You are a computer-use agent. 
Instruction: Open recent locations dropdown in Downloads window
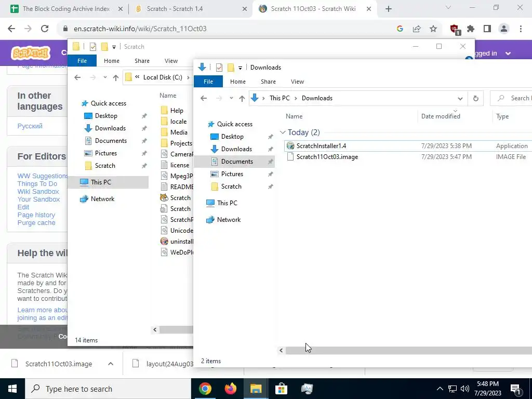pyautogui.click(x=231, y=98)
